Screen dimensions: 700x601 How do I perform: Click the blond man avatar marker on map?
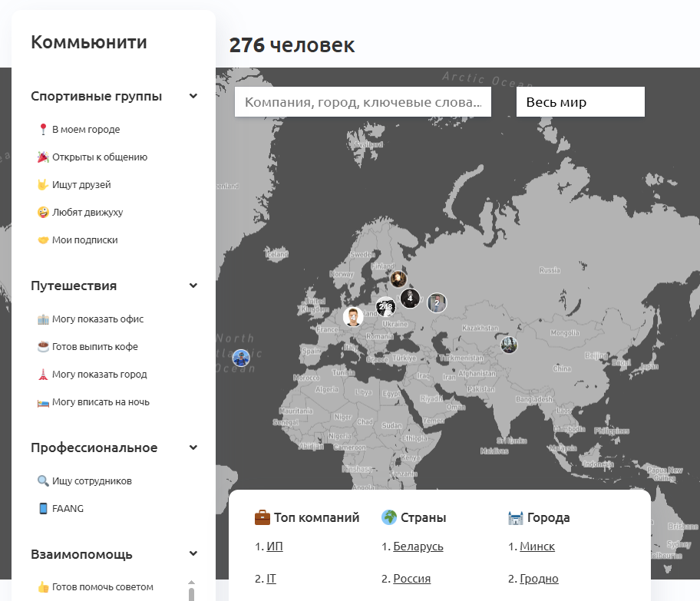point(353,316)
